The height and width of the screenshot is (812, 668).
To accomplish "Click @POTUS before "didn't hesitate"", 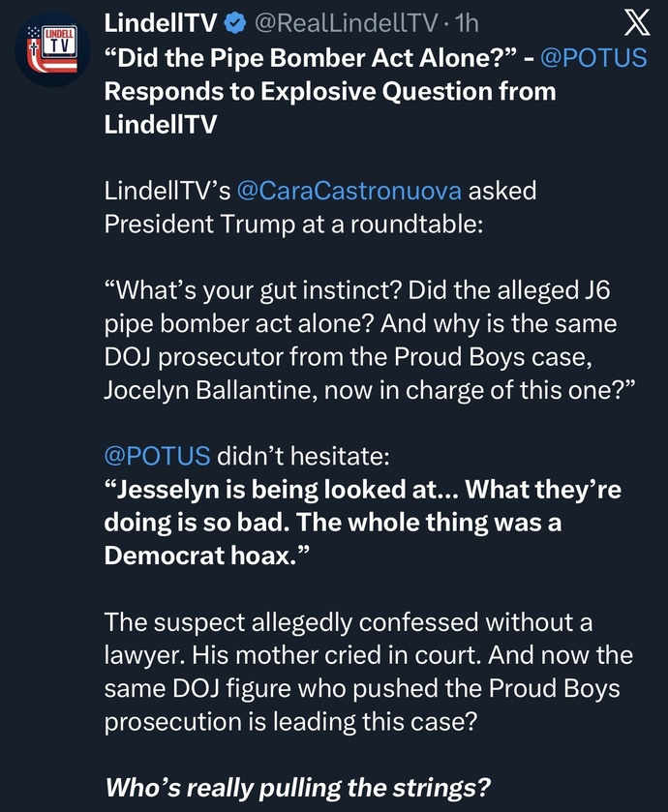I will coord(156,456).
